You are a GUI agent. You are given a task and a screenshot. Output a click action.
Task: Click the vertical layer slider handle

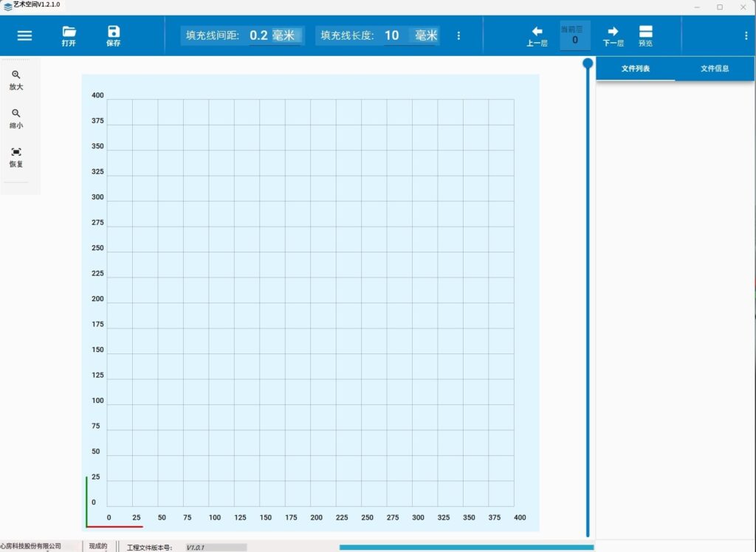588,63
